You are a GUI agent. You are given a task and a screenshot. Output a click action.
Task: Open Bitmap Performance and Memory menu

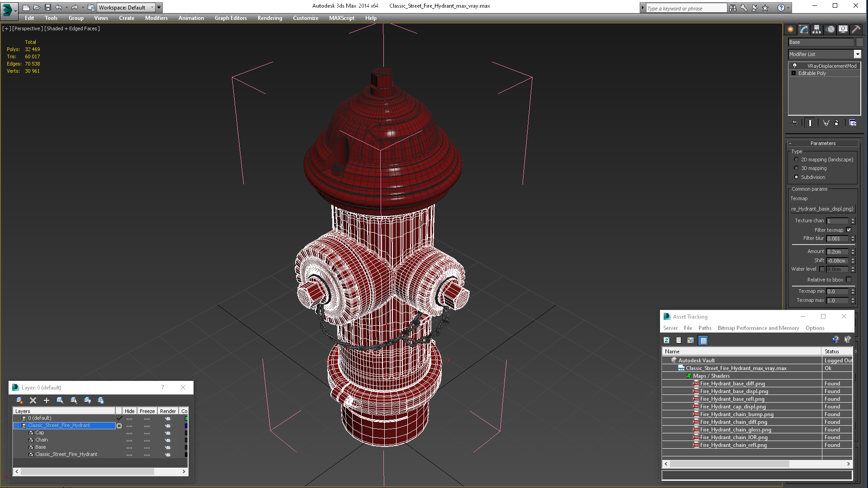tap(758, 328)
